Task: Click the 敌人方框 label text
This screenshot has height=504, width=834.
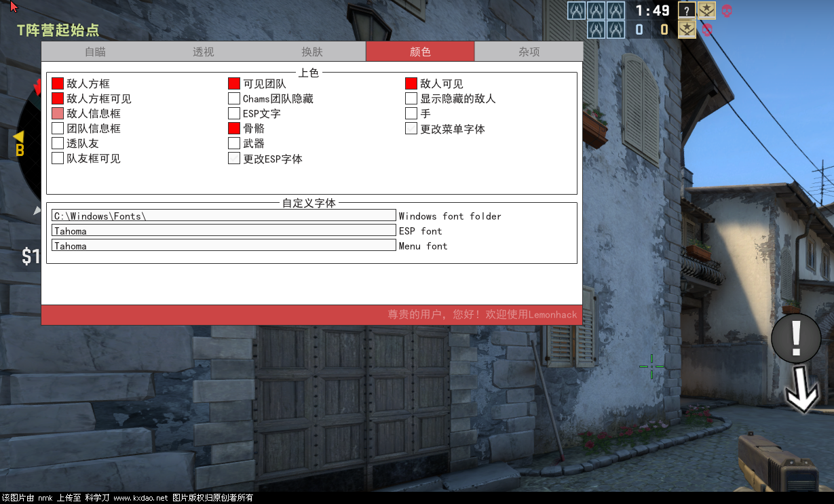Action: 88,84
